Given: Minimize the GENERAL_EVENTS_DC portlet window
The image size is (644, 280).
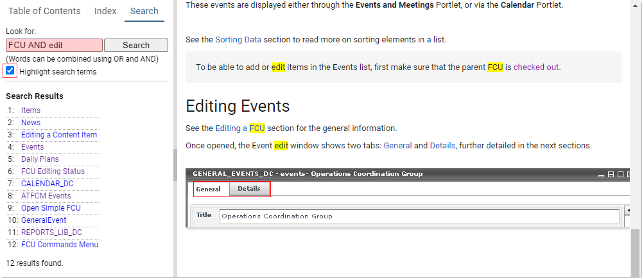Looking at the screenshot, I should coord(602,174).
